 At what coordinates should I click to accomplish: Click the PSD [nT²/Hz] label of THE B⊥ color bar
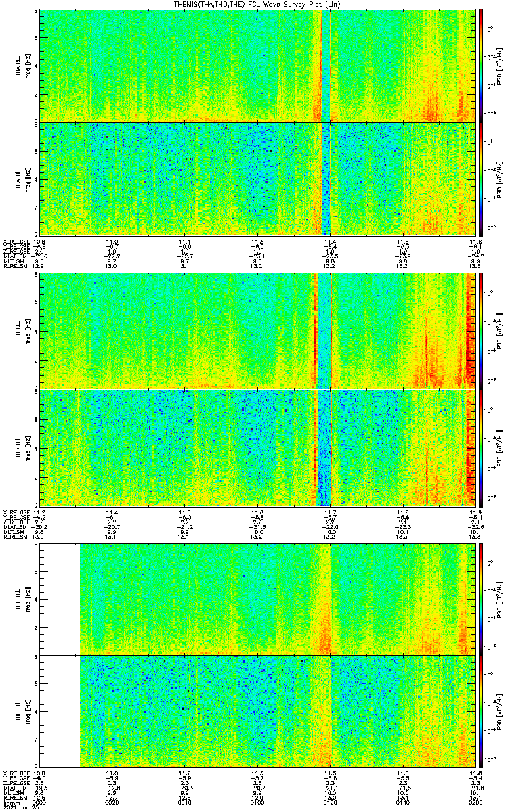(499, 598)
